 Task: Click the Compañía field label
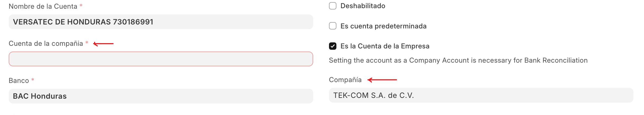(345, 80)
